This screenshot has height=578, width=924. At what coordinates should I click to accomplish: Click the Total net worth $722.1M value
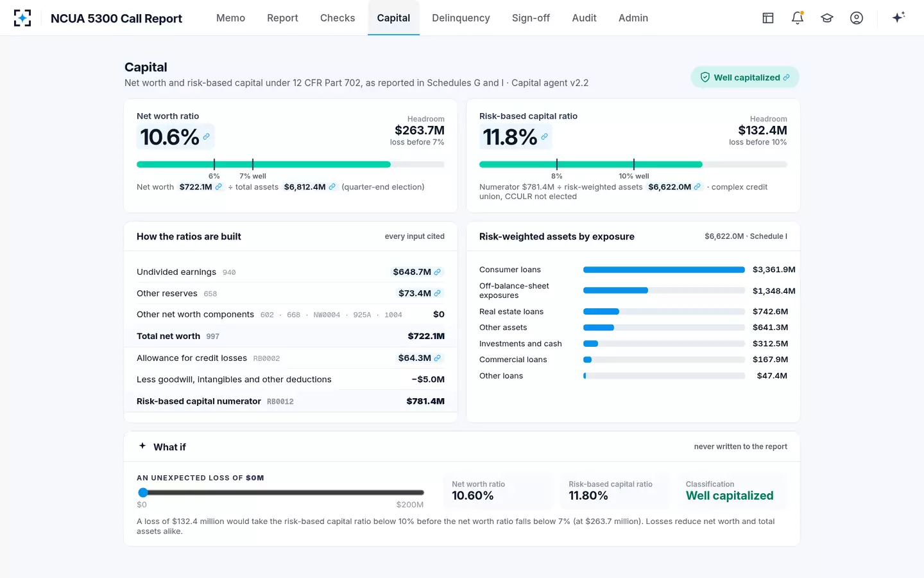coord(426,337)
